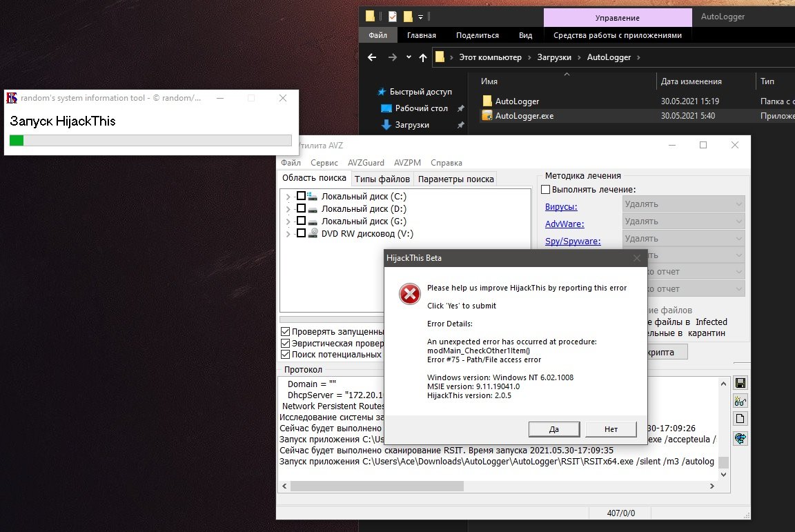This screenshot has height=532, width=795.
Task: Uncheck the Проверять запущенные checkbox
Action: click(x=286, y=332)
